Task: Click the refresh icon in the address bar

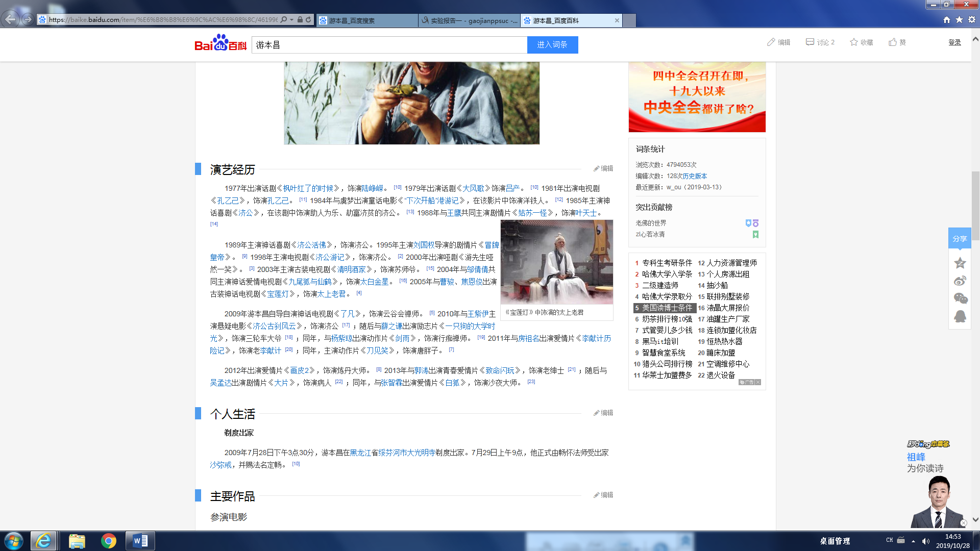Action: 308,20
